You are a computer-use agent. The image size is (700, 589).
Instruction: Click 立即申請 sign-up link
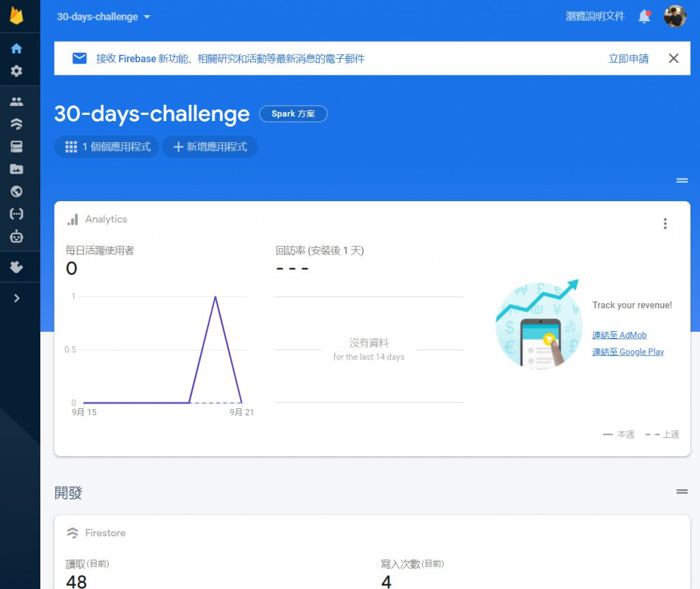click(x=629, y=59)
